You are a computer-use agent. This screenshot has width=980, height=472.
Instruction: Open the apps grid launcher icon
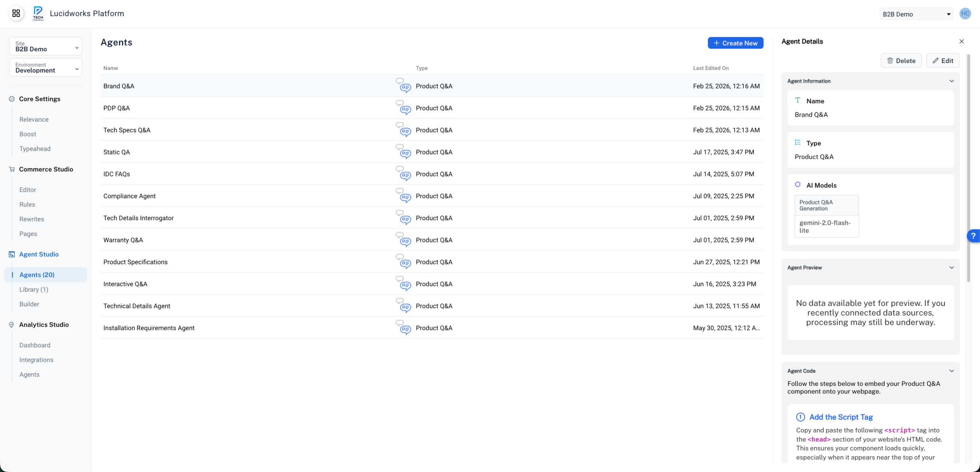tap(16, 13)
